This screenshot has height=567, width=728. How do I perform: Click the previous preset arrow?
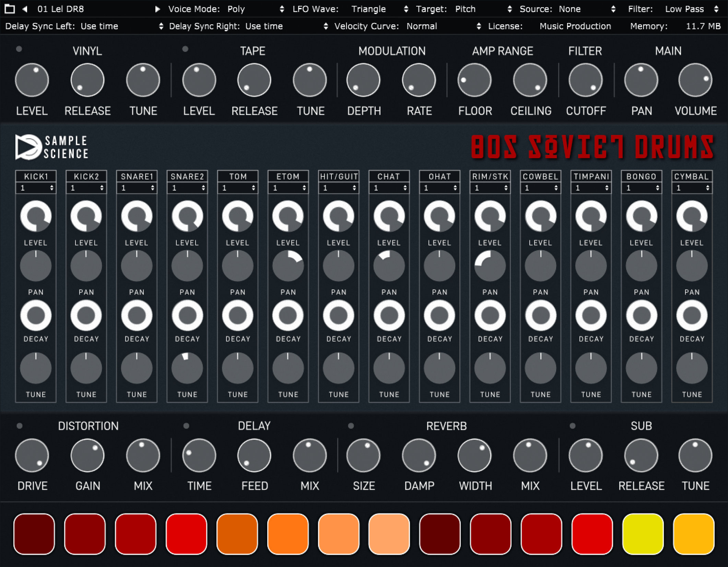coord(24,9)
